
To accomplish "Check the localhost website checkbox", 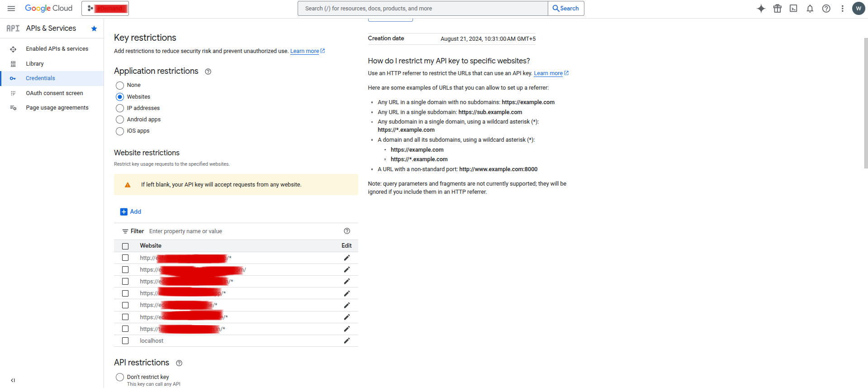I will (x=125, y=341).
